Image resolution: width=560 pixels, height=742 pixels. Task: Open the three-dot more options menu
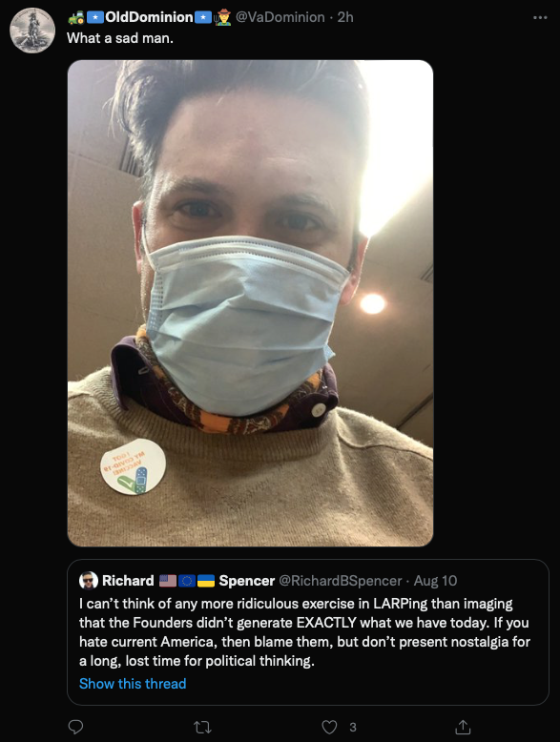coord(540,17)
